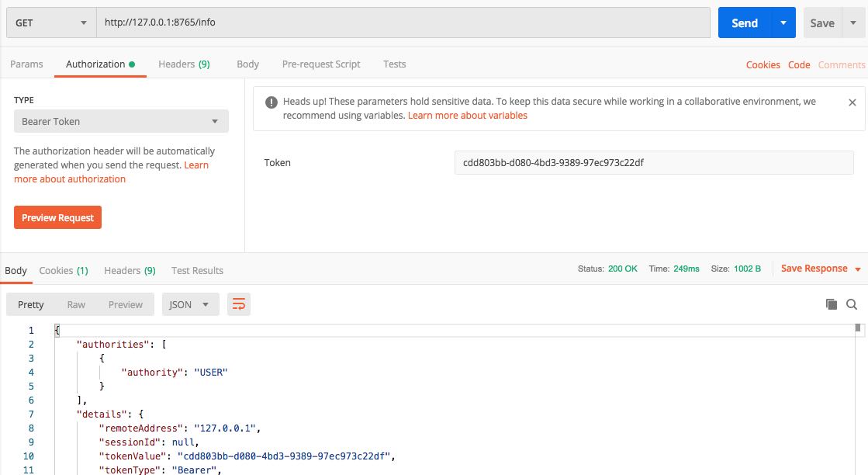Image resolution: width=868 pixels, height=475 pixels.
Task: Save the request
Action: pyautogui.click(x=822, y=23)
